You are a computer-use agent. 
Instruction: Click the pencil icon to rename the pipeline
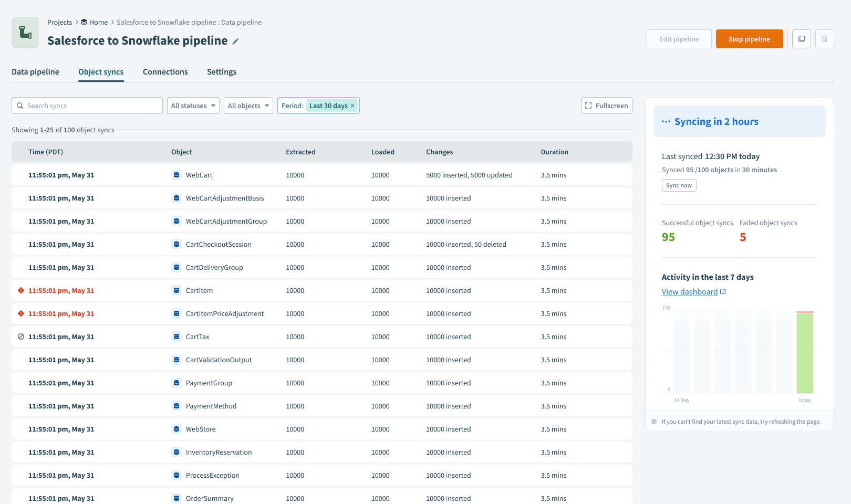(x=235, y=41)
